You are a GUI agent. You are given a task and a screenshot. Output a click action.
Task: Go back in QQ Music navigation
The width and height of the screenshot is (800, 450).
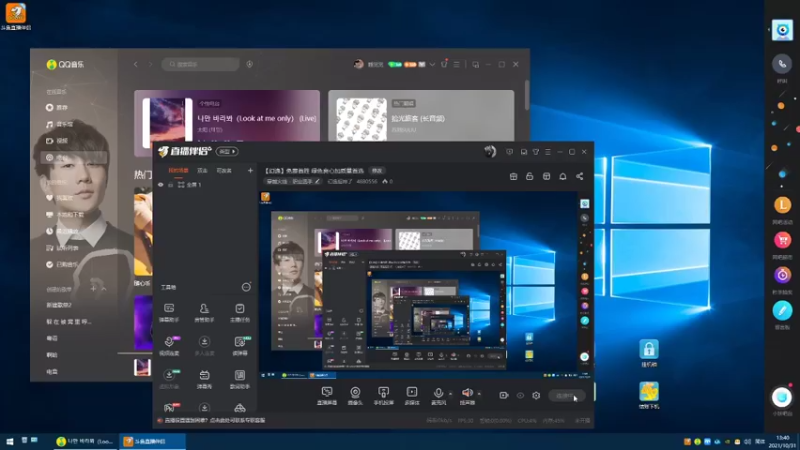click(136, 64)
